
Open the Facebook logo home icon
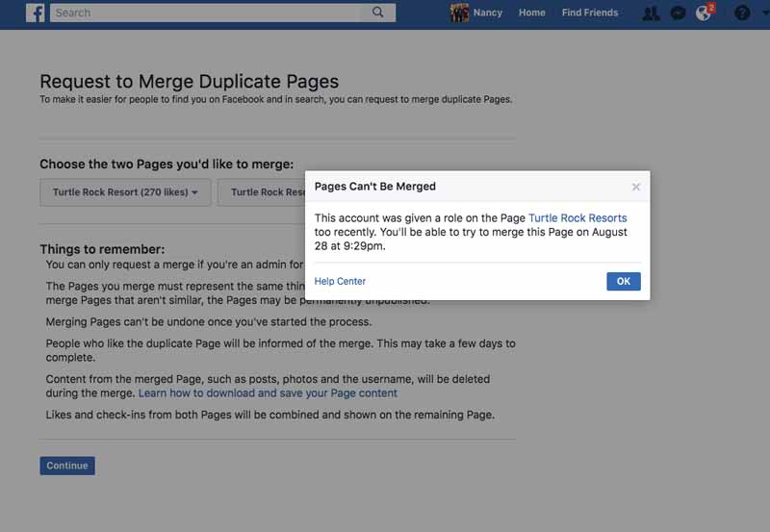(x=36, y=13)
